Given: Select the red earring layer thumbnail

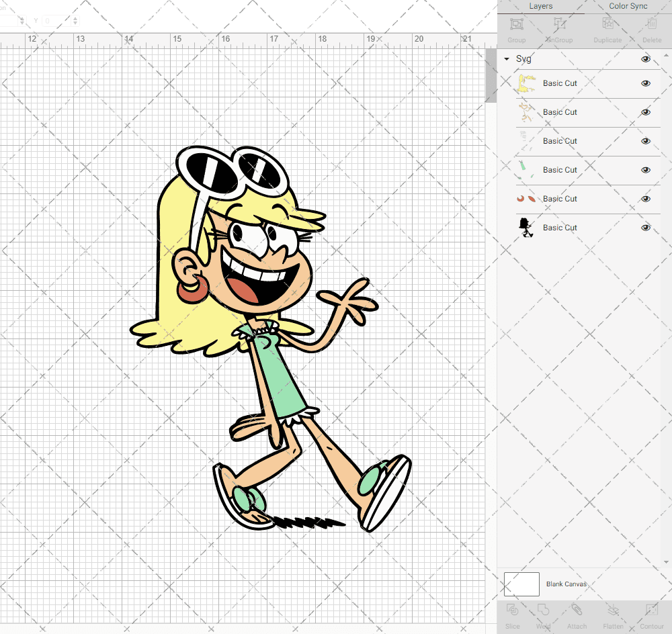Looking at the screenshot, I should (x=526, y=199).
